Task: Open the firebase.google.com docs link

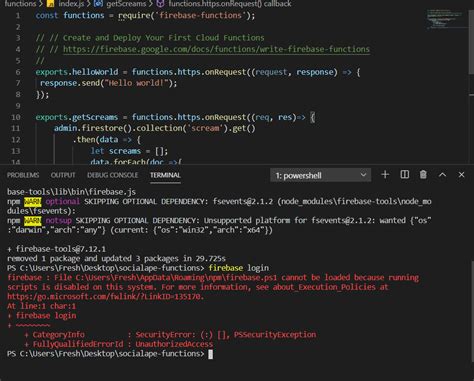Action: point(216,49)
